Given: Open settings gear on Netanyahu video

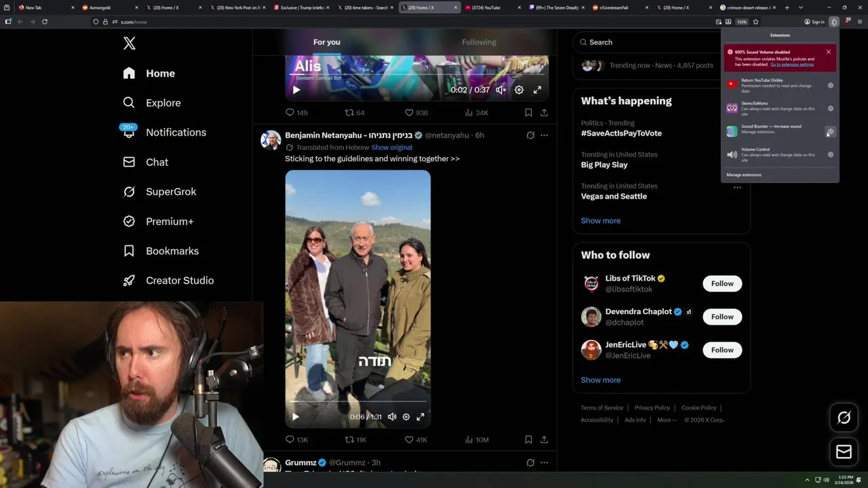Looking at the screenshot, I should point(406,417).
